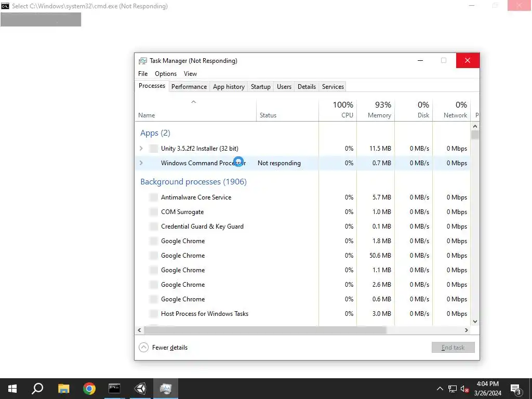
Task: Click the horizontal scrollbar right arrow
Action: [x=467, y=330]
